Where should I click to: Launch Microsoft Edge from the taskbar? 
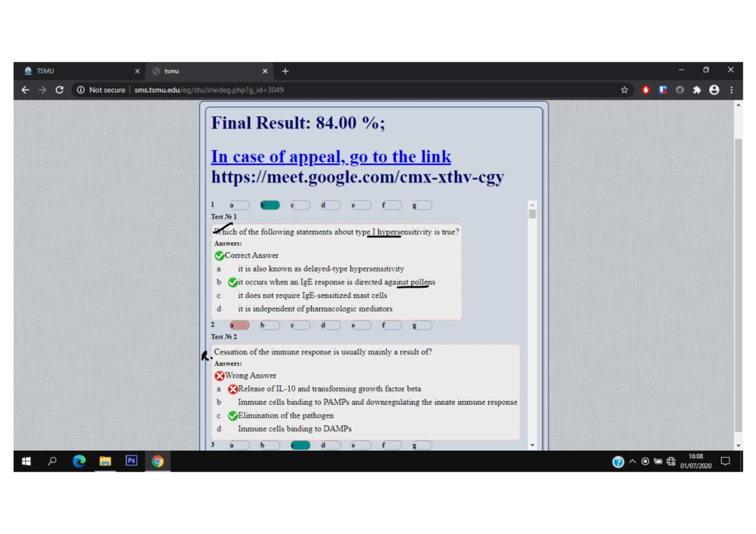(x=79, y=461)
